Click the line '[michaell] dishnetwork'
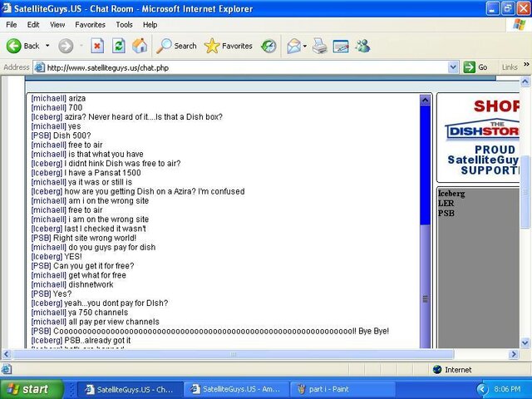 (72, 284)
